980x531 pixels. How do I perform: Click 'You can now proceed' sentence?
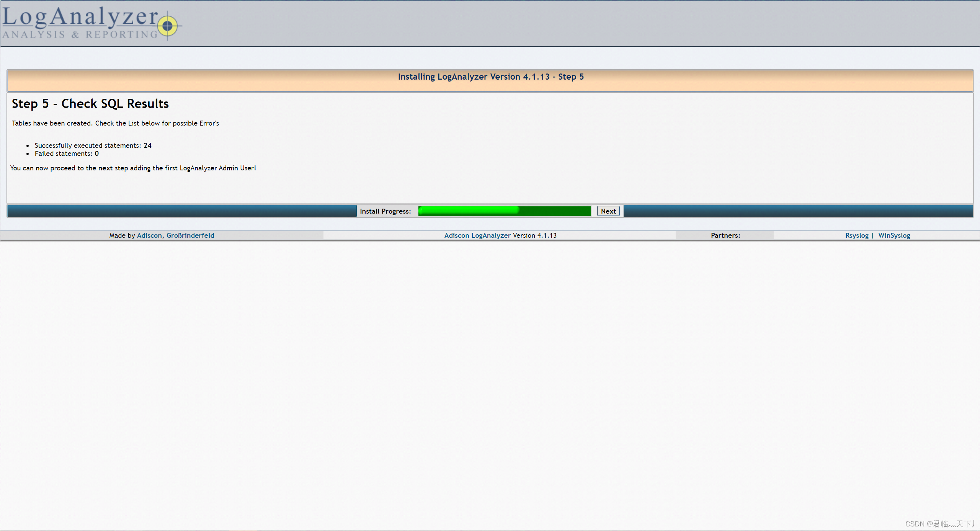[133, 168]
